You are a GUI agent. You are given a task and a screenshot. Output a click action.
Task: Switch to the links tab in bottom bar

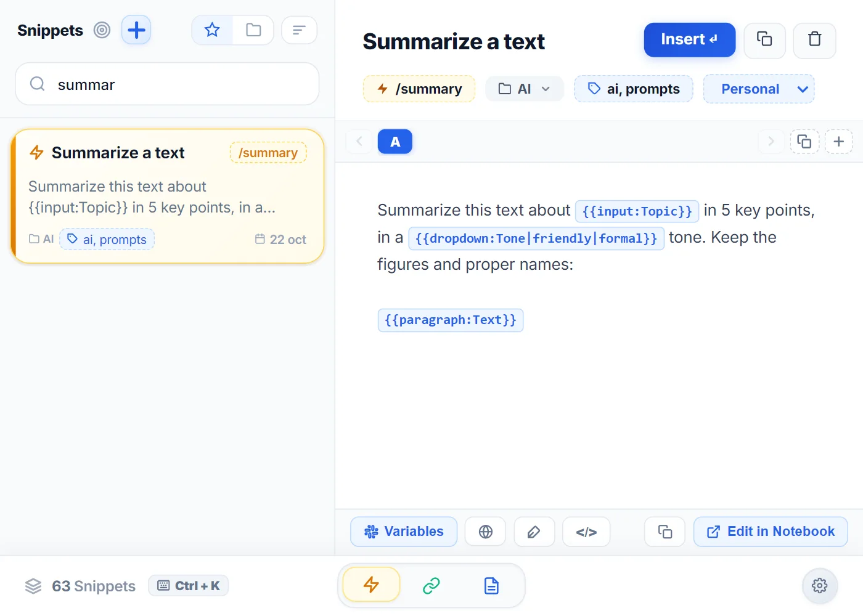tap(431, 585)
